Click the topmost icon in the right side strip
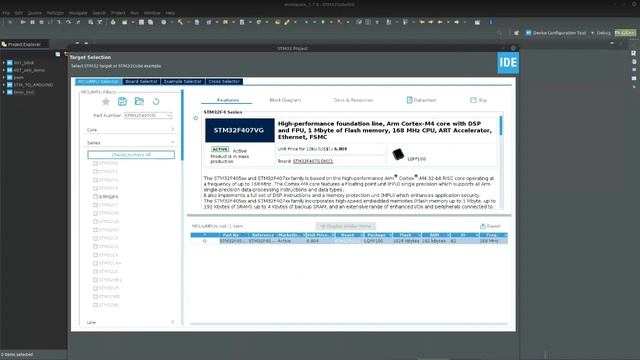The width and height of the screenshot is (640, 360). point(633,53)
